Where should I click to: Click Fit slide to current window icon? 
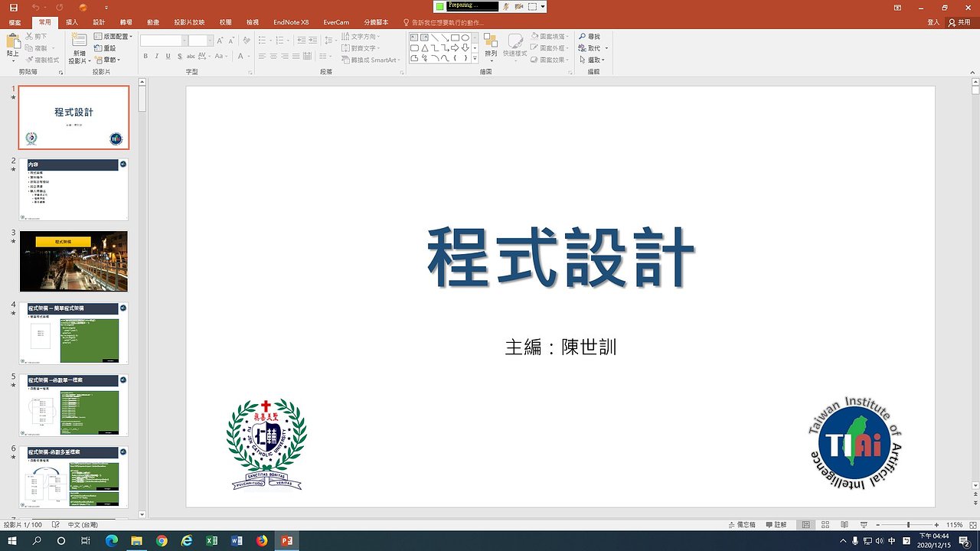pyautogui.click(x=973, y=525)
